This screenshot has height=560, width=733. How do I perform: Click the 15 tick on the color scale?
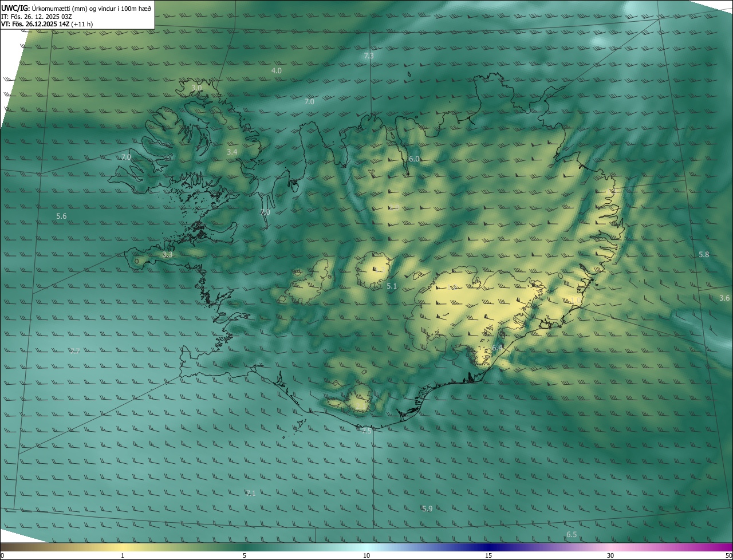click(488, 555)
